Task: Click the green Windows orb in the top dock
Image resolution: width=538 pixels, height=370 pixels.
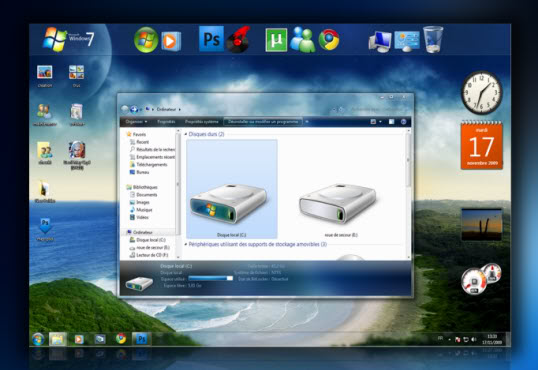Action: pyautogui.click(x=146, y=40)
